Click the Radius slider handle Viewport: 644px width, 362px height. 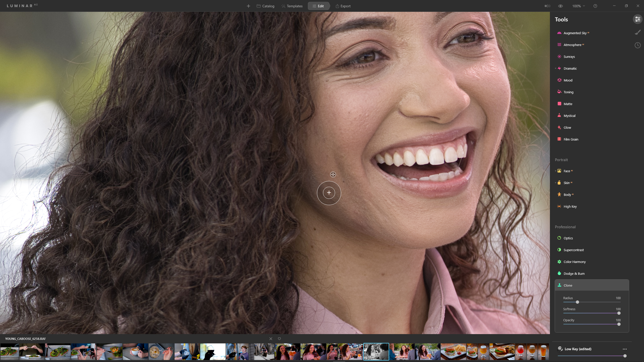tap(578, 302)
